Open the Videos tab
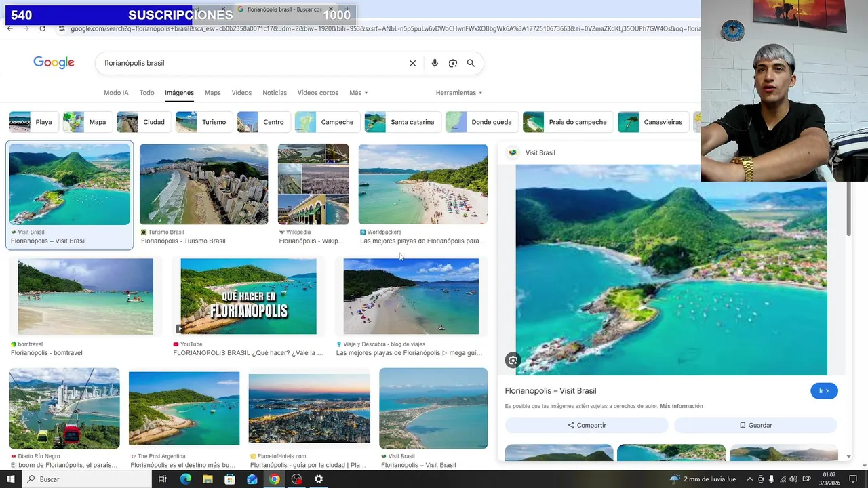The image size is (868, 488). (241, 93)
